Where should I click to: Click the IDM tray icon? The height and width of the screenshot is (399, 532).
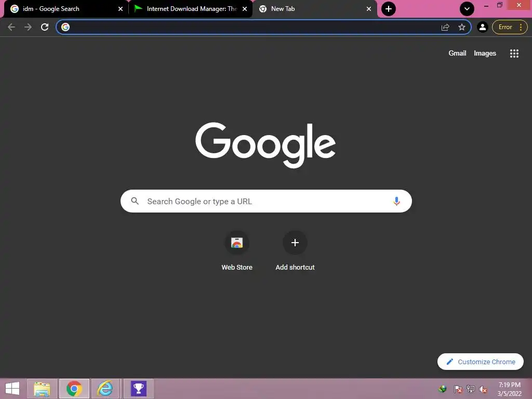point(442,389)
